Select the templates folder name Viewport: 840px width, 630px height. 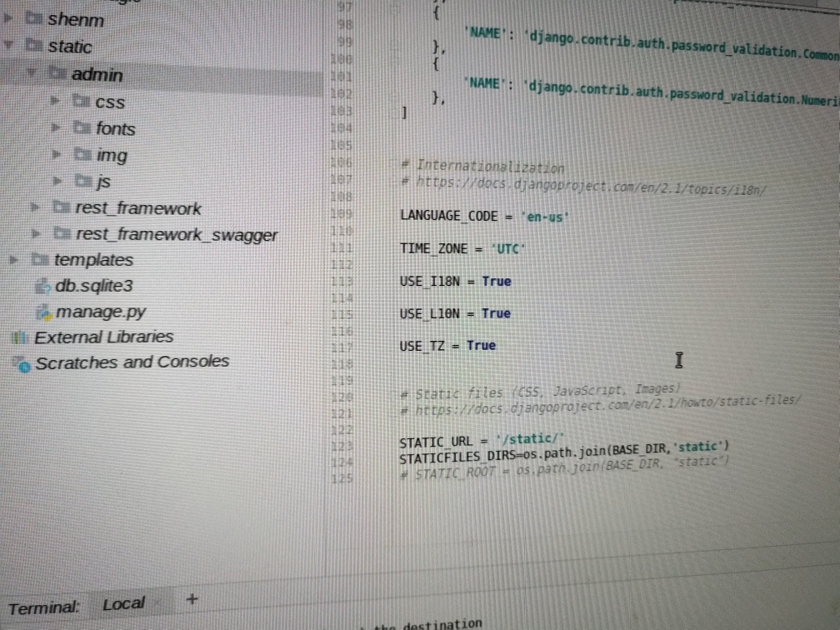93,260
